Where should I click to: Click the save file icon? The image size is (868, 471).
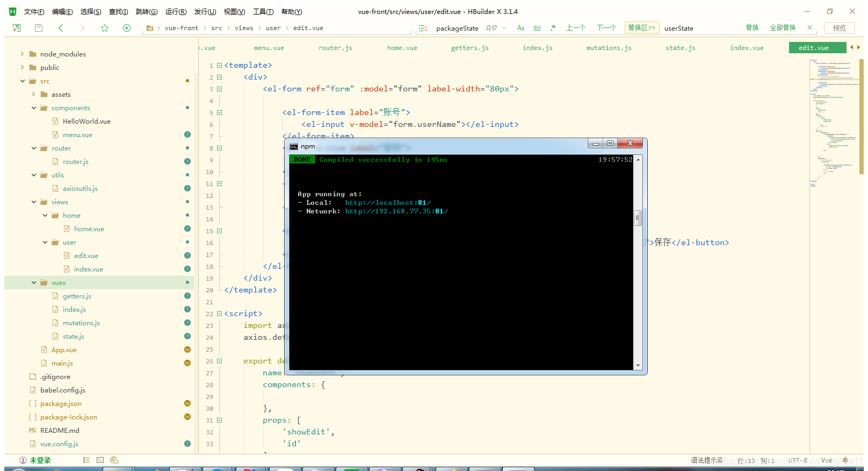(39, 28)
